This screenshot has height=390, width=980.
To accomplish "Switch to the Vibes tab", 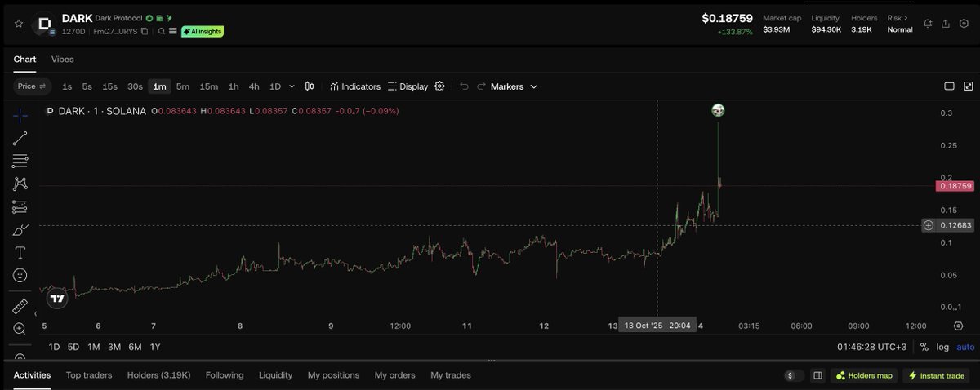I will [x=63, y=60].
